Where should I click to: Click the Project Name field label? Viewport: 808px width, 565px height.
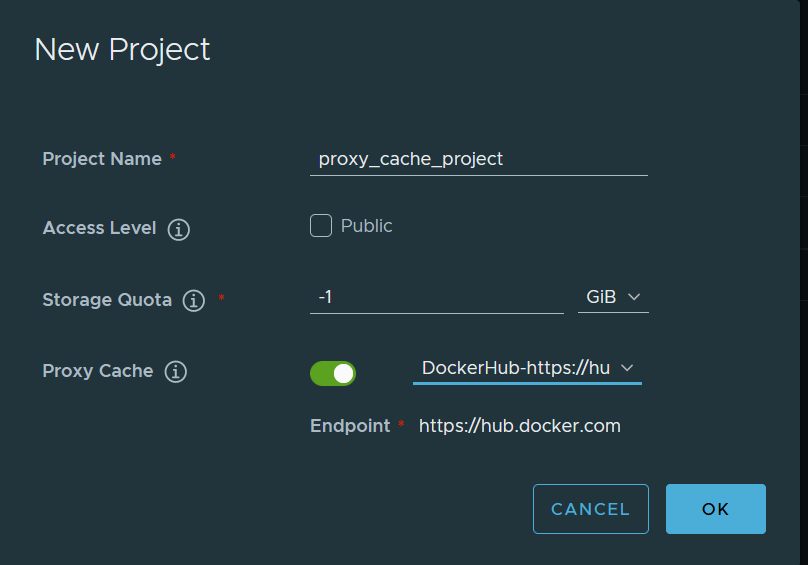[x=102, y=159]
